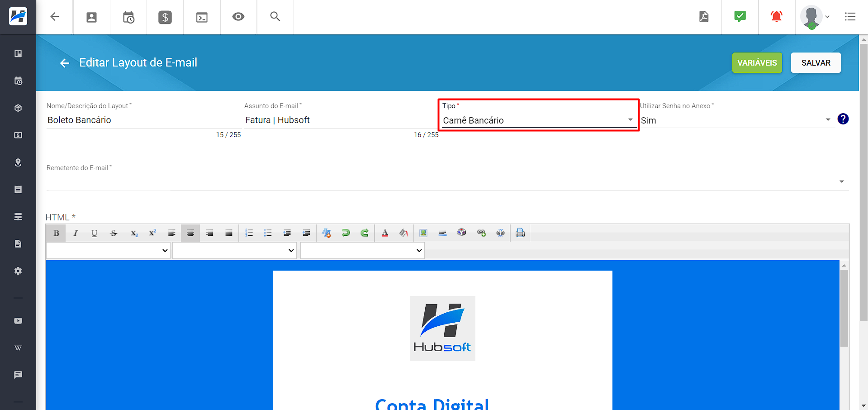This screenshot has height=410, width=868.
Task: Click the undo arrow in editor toolbar
Action: (346, 233)
